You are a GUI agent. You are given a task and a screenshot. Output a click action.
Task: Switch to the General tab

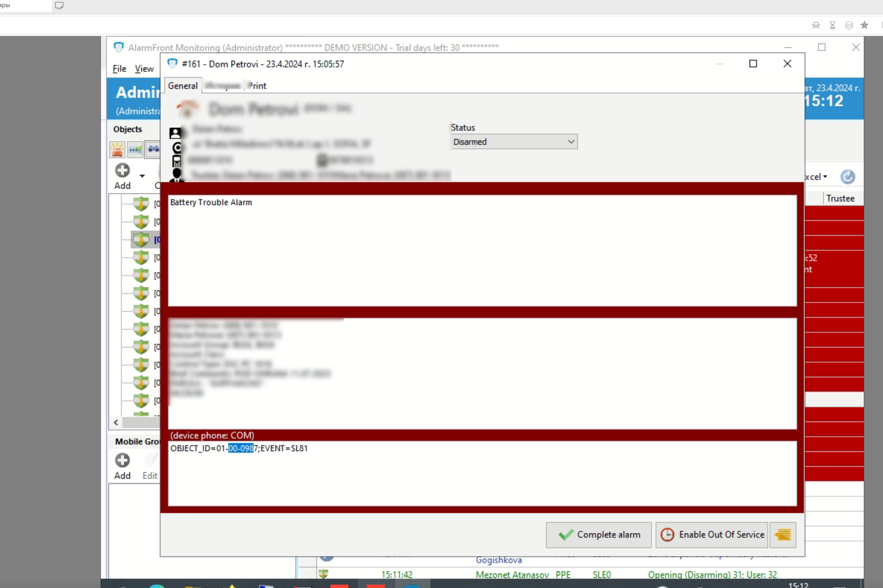point(183,86)
